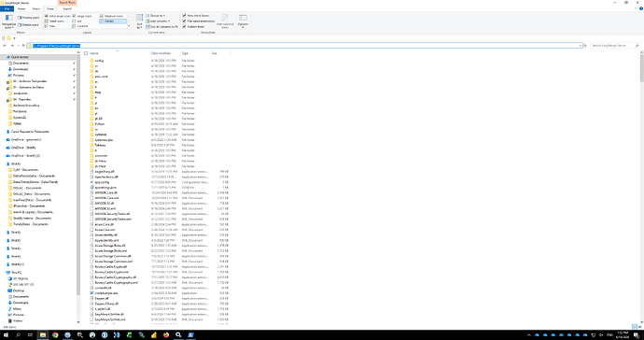The image size is (644, 340).
Task: Open address bar history dropdown
Action: click(580, 46)
